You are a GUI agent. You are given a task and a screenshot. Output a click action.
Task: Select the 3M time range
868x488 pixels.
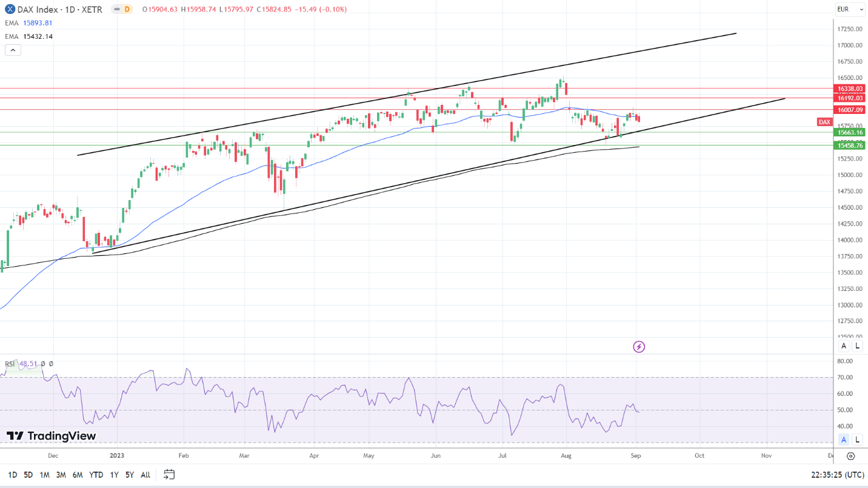click(61, 475)
